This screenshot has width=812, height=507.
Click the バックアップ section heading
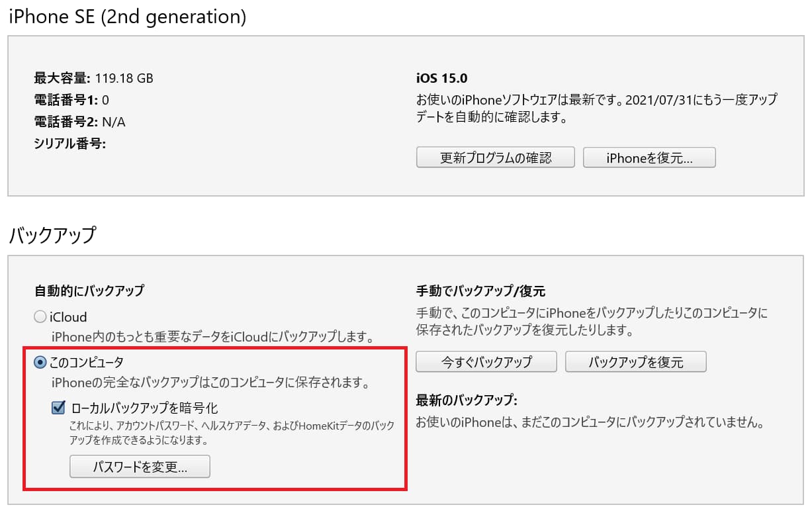coord(52,234)
